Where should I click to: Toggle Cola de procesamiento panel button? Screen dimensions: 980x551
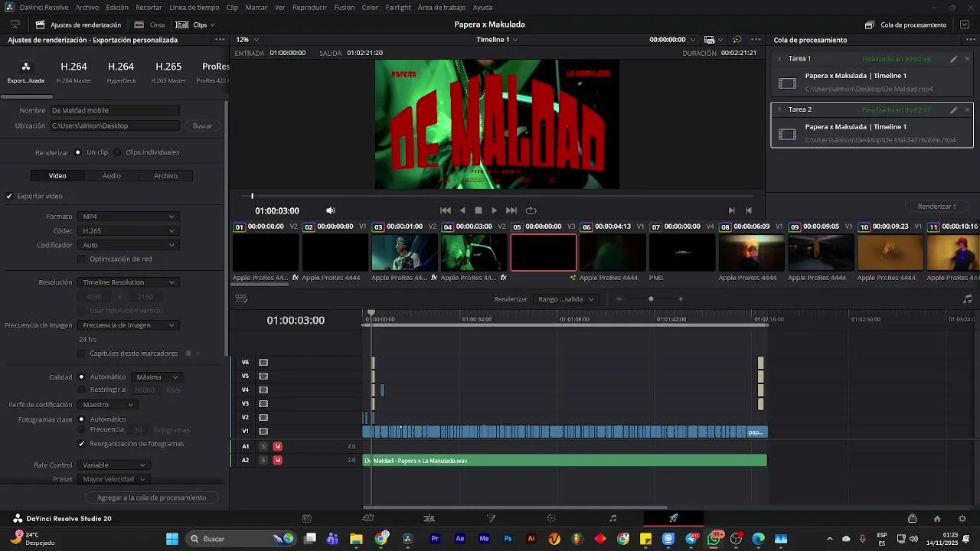click(x=906, y=24)
